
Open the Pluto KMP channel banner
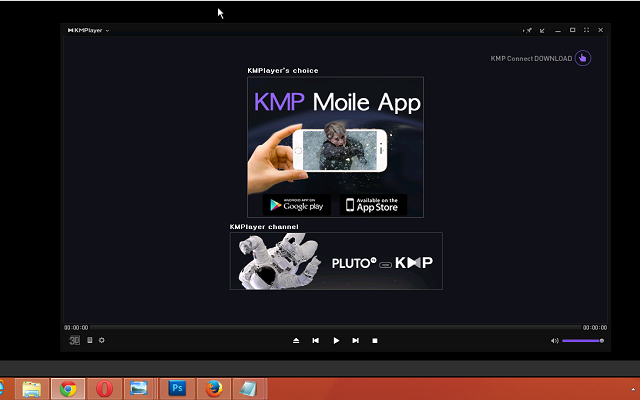336,262
